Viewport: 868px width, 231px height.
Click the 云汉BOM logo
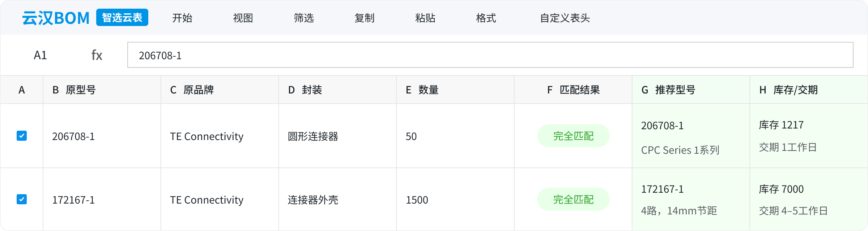(56, 18)
